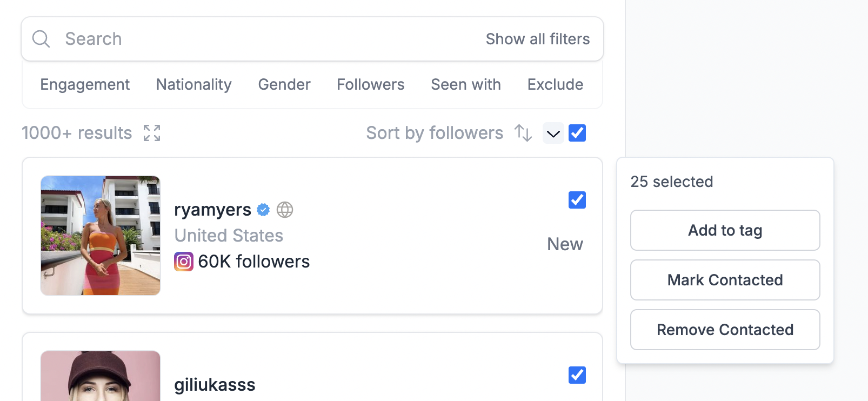868x401 pixels.
Task: Click Show all filters
Action: (538, 39)
